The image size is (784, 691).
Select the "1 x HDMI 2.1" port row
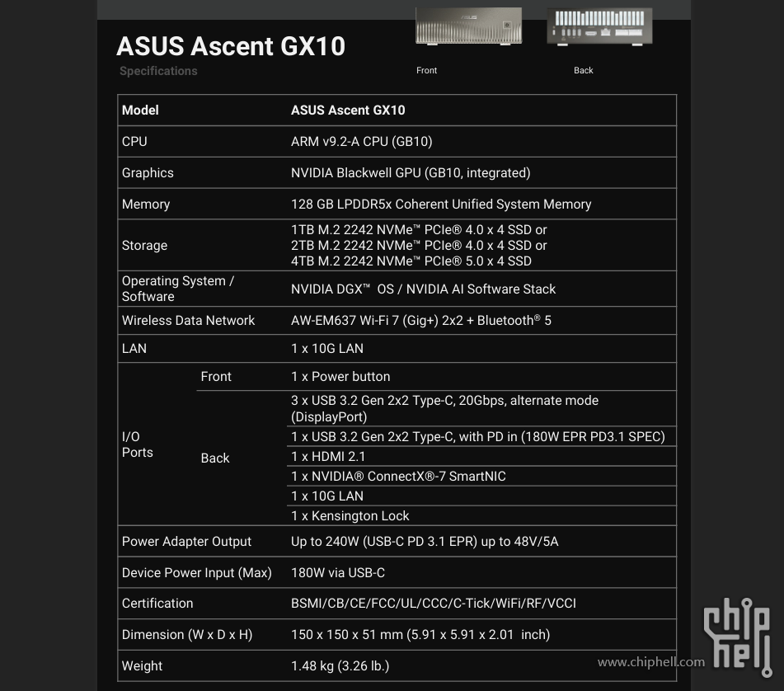coord(328,456)
